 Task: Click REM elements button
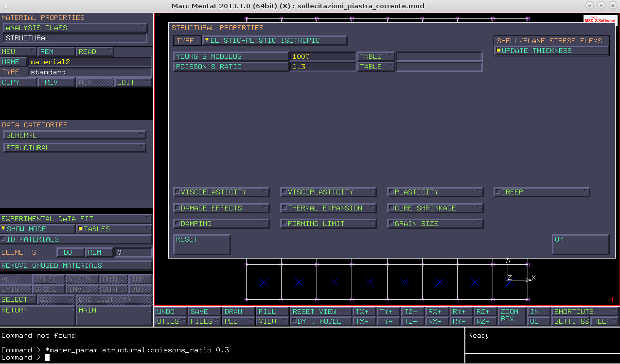point(99,252)
